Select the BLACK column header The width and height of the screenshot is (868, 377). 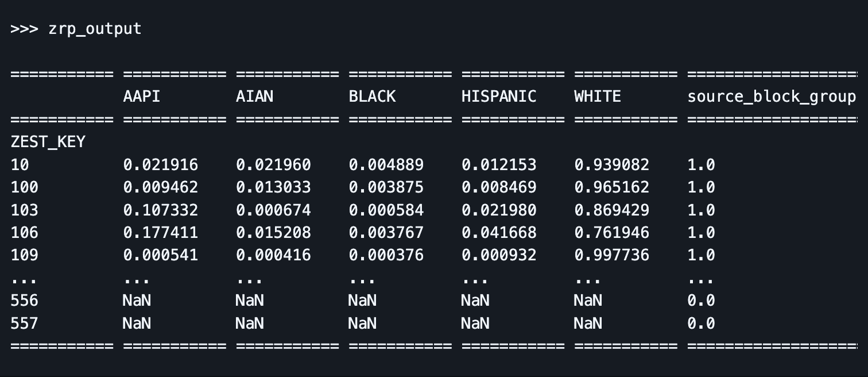(x=372, y=97)
